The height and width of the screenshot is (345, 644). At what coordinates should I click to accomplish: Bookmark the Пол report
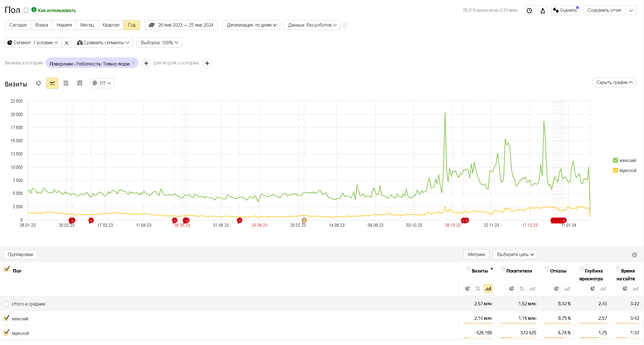(26, 11)
